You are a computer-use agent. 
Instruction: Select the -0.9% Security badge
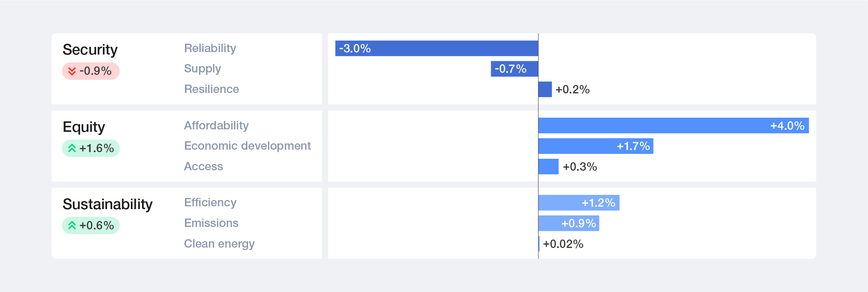91,71
